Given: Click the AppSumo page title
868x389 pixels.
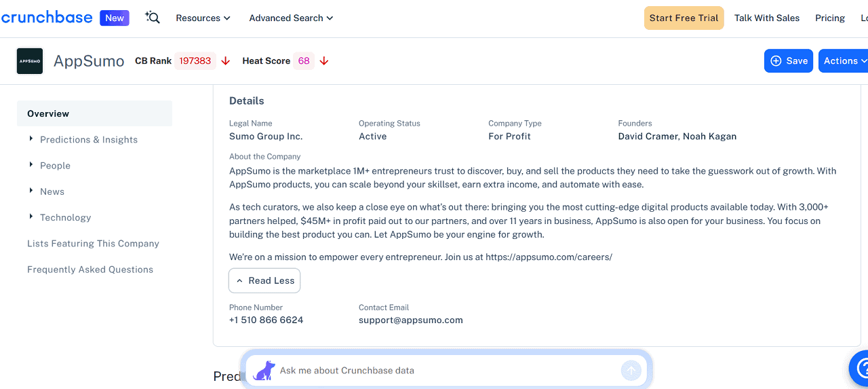Looking at the screenshot, I should [89, 61].
